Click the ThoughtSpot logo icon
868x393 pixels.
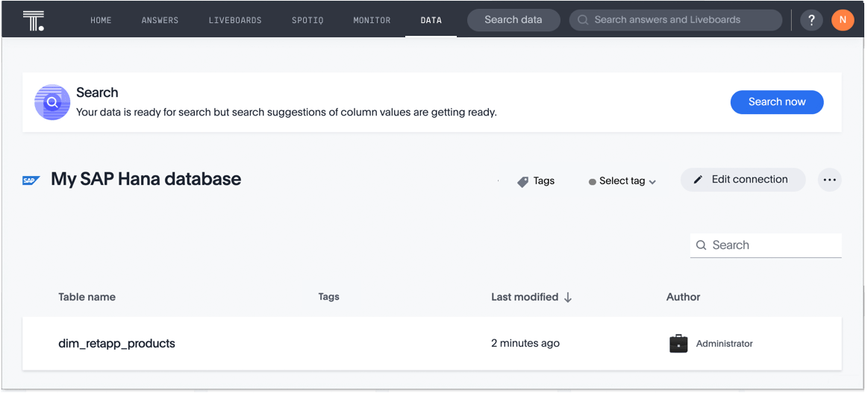click(34, 20)
